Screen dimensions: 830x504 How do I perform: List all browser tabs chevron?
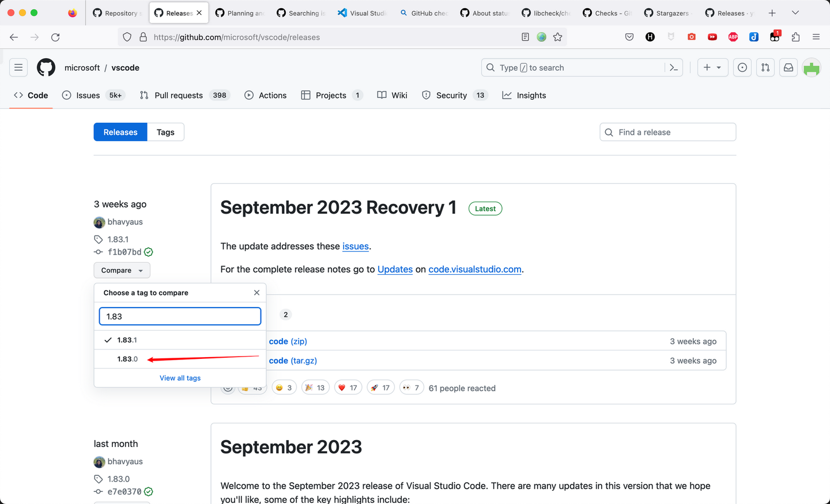[x=795, y=13]
